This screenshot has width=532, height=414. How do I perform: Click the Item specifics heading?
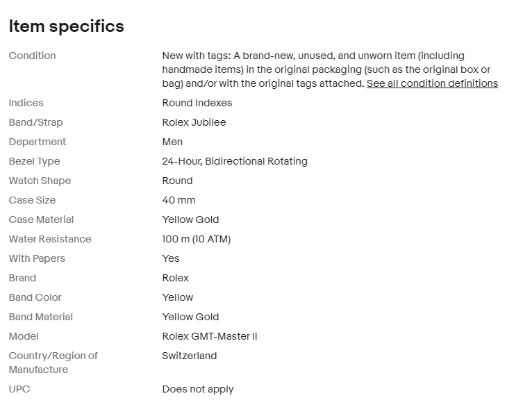pos(66,26)
